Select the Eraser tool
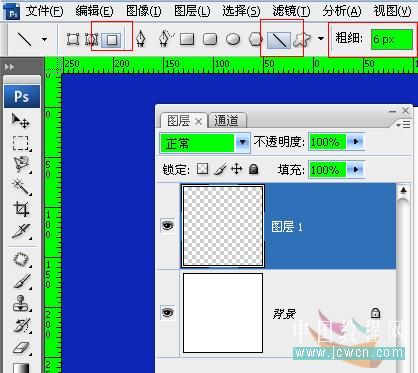 [x=21, y=348]
